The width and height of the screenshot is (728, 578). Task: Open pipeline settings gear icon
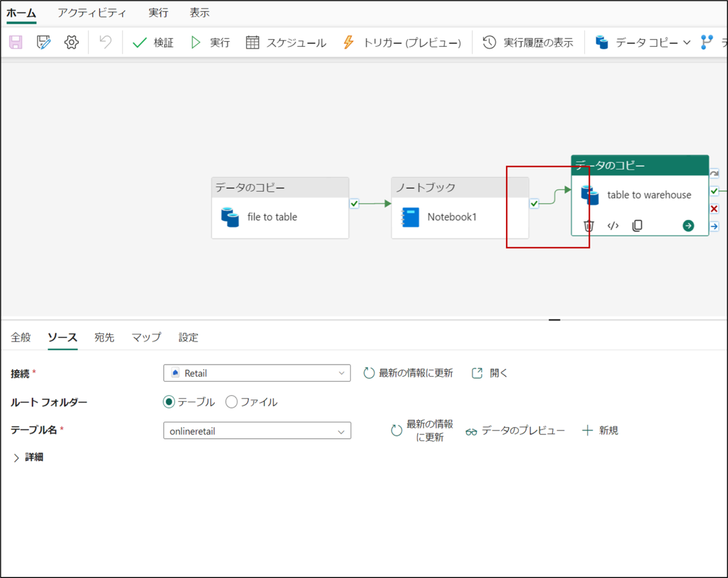pos(72,42)
